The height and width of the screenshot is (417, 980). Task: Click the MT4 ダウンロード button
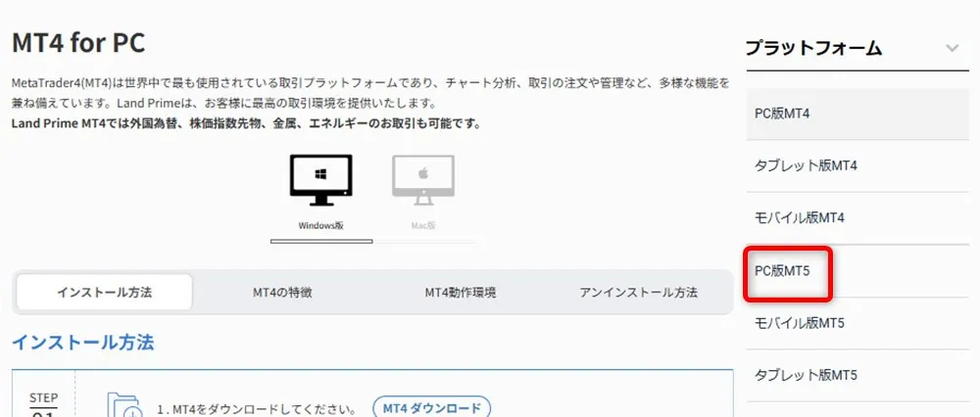click(432, 408)
